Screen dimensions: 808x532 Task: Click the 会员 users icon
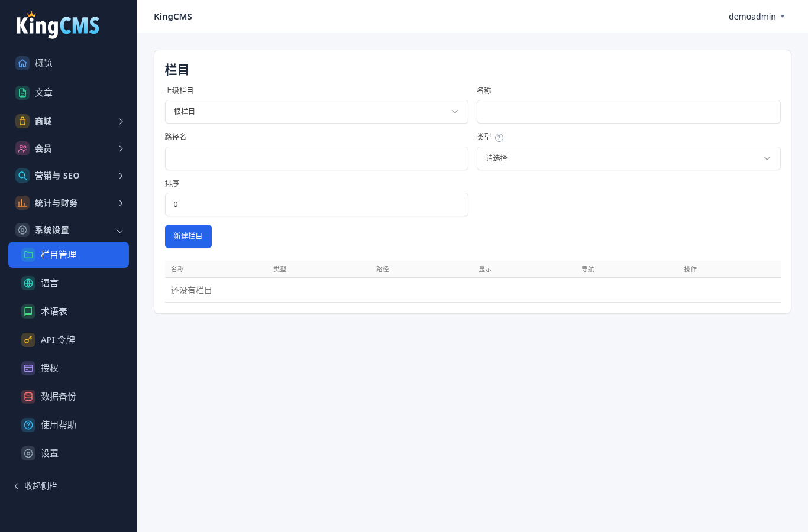(x=22, y=148)
